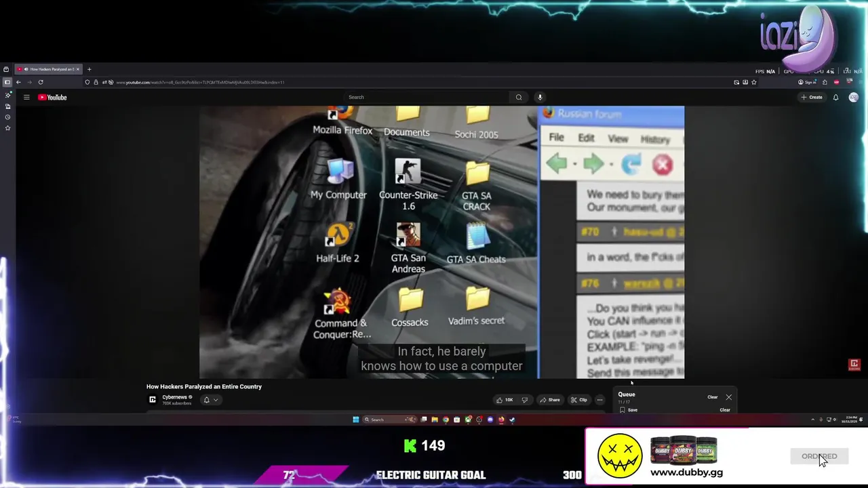Open the Cybernews channel name link
The width and height of the screenshot is (868, 488).
(174, 397)
